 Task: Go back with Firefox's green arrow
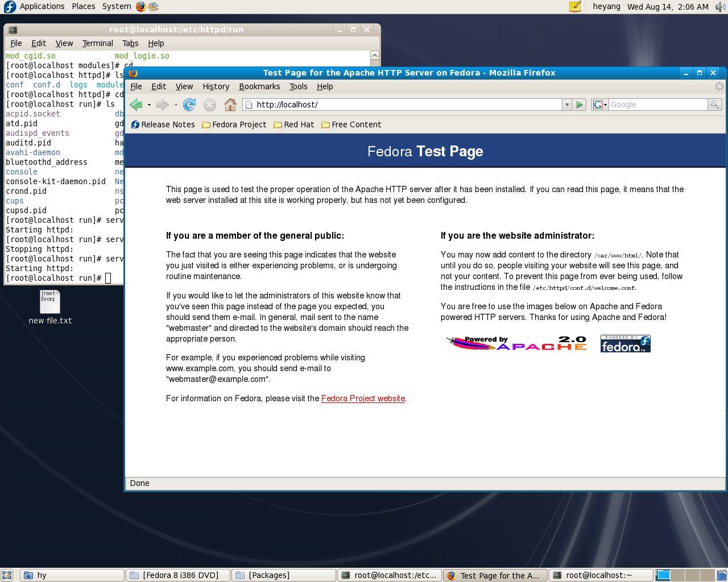(136, 105)
